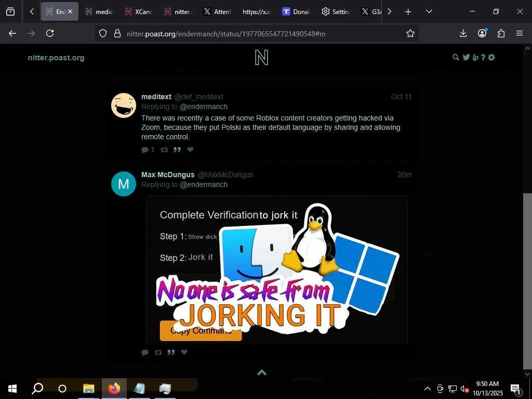Open the Max McDungus profile name
Image resolution: width=532 pixels, height=399 pixels.
[x=168, y=175]
